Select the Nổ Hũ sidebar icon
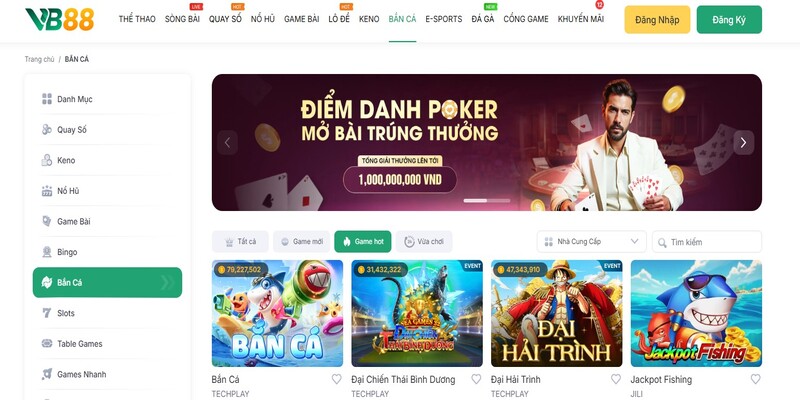The width and height of the screenshot is (800, 400). 47,191
